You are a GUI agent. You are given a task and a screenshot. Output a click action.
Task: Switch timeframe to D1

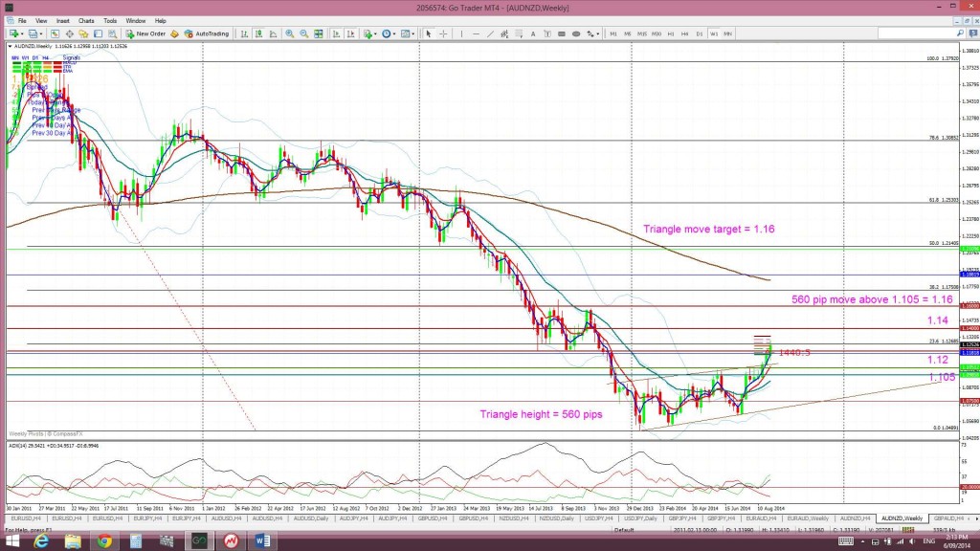(701, 33)
